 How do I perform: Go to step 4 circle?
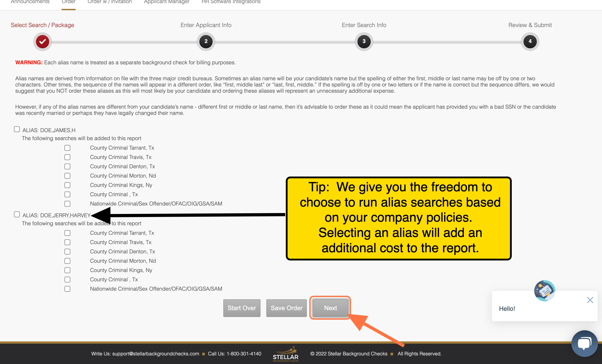(x=530, y=41)
